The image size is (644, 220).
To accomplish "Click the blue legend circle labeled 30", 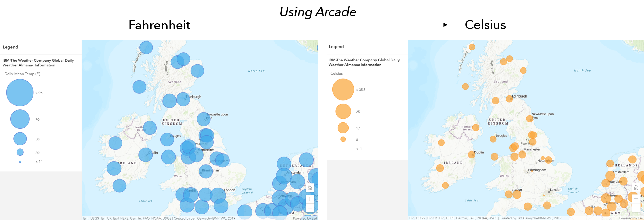I will point(20,152).
